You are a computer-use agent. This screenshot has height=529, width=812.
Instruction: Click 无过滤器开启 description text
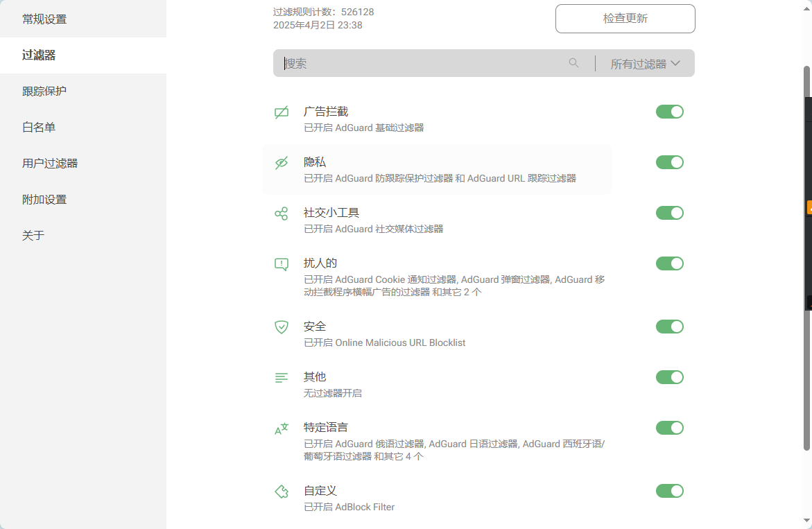pyautogui.click(x=332, y=393)
